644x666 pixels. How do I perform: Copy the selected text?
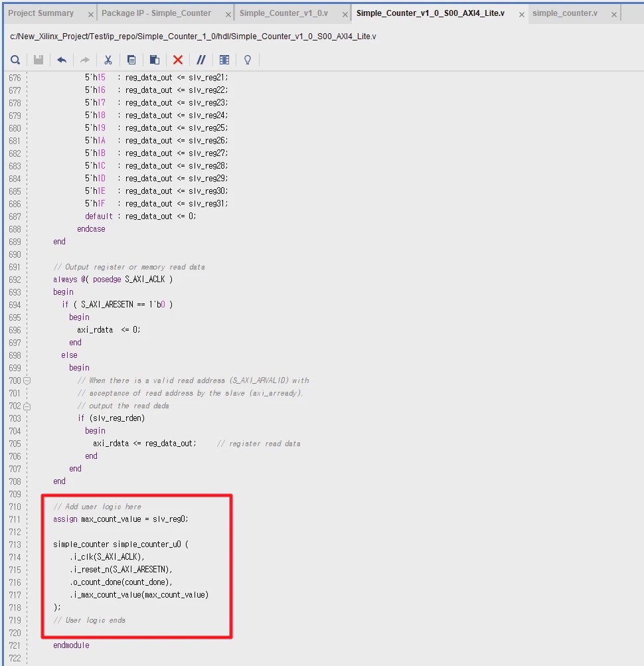(131, 60)
